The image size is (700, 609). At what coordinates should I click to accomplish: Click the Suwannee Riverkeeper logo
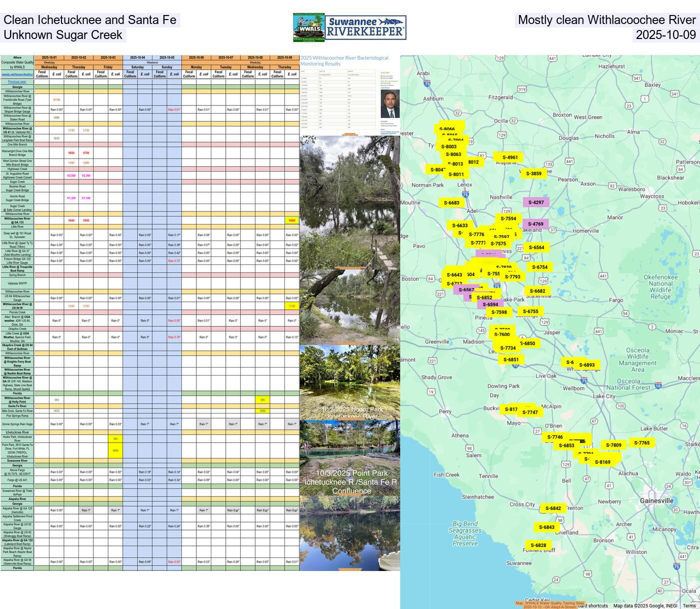[x=366, y=27]
